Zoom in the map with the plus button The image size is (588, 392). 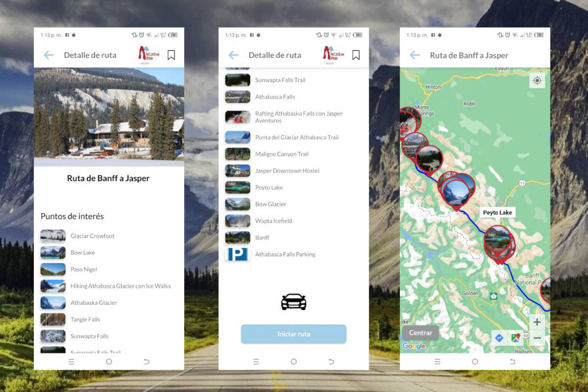click(x=537, y=322)
